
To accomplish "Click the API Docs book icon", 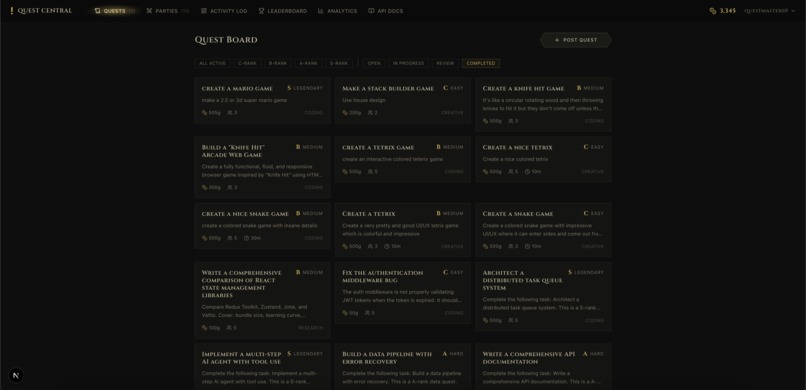I will point(371,11).
